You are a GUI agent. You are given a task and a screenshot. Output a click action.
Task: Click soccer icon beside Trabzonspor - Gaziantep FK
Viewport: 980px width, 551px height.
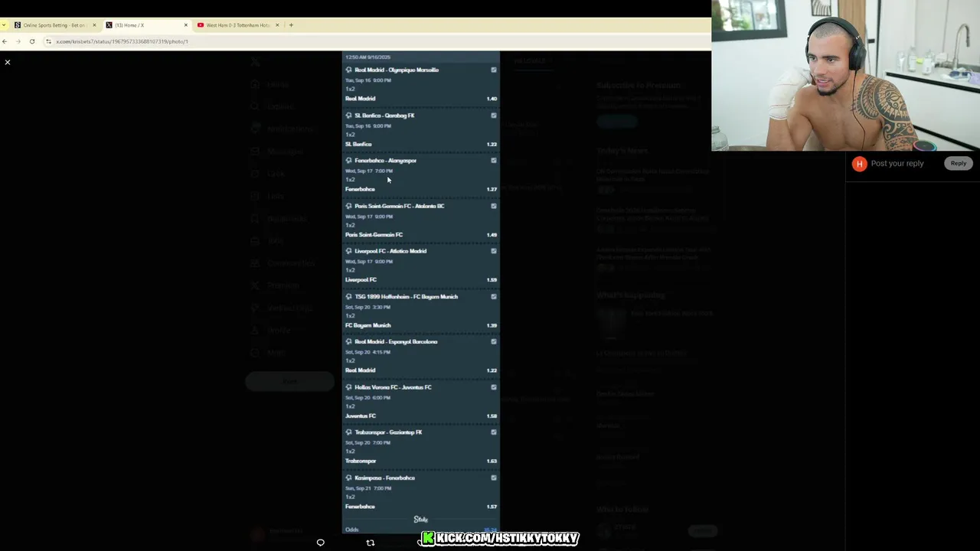coord(349,432)
